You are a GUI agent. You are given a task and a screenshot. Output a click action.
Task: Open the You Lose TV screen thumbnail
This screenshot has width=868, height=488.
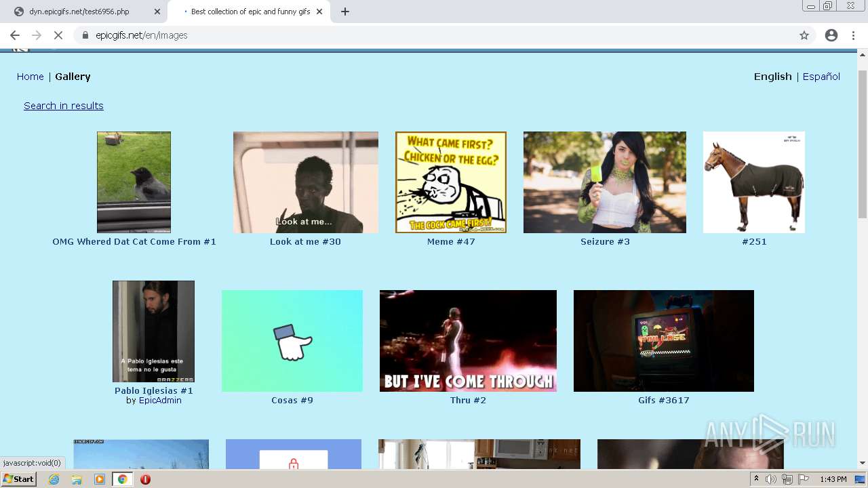[x=664, y=341]
